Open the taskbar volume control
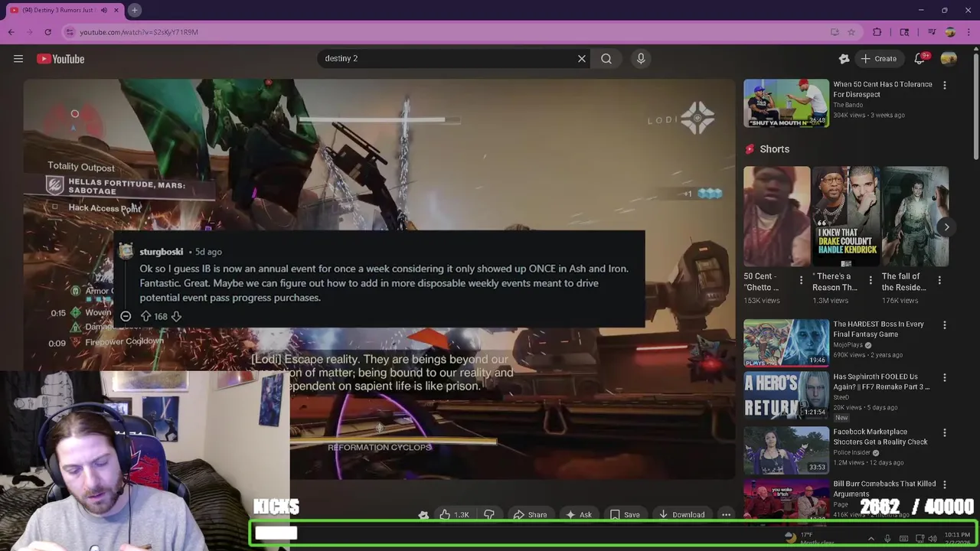 pos(933,539)
